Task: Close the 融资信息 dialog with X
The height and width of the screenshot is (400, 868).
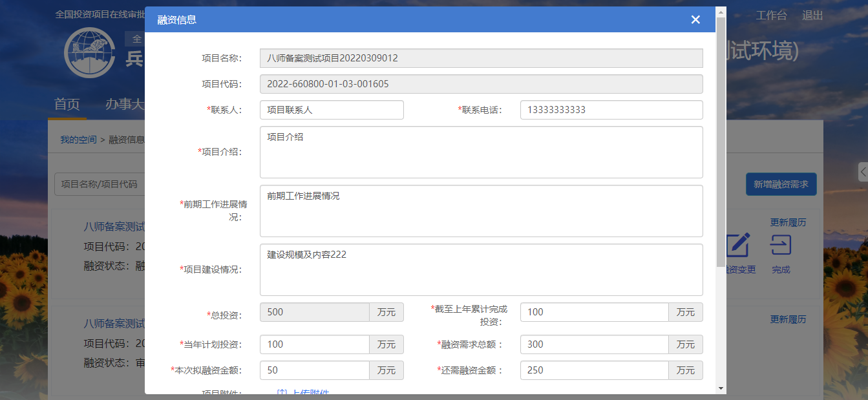Action: pyautogui.click(x=695, y=19)
